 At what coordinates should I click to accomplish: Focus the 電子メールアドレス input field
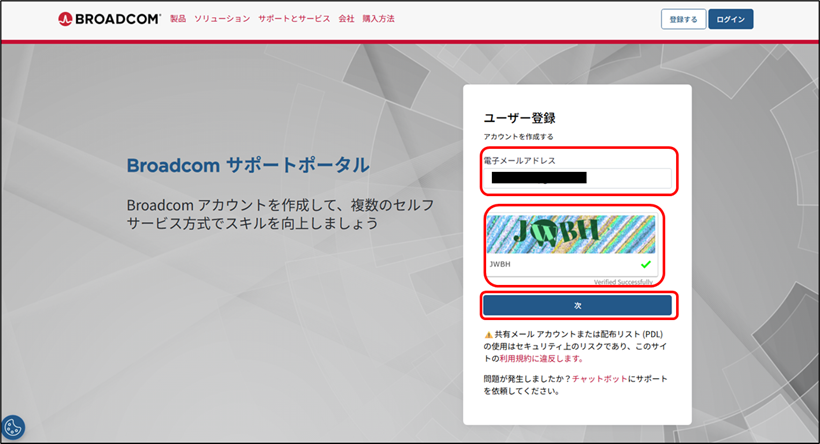pos(577,178)
